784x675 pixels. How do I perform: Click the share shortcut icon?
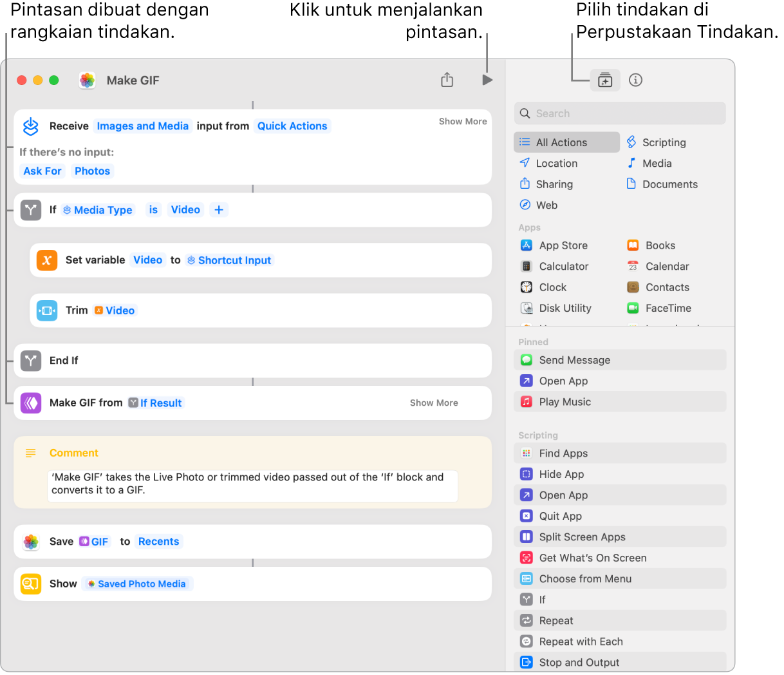click(447, 80)
